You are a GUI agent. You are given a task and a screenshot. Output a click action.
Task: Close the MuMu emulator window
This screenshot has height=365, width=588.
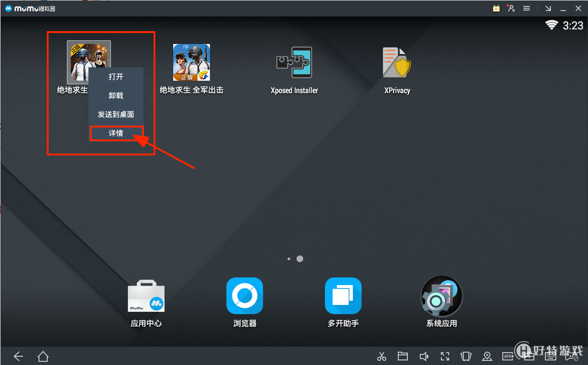pyautogui.click(x=578, y=8)
